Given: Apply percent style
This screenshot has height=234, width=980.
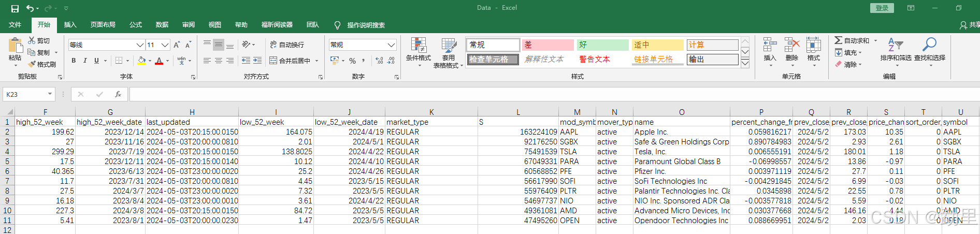Looking at the screenshot, I should click(x=352, y=61).
